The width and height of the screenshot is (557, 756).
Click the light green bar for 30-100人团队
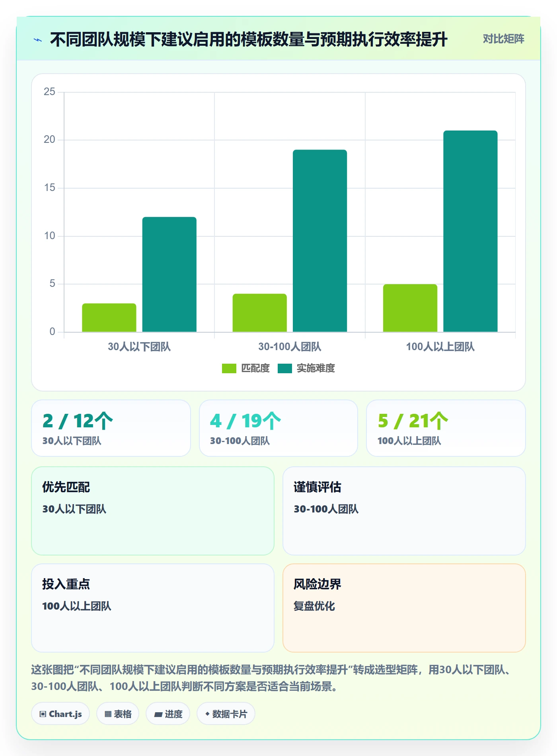[260, 313]
